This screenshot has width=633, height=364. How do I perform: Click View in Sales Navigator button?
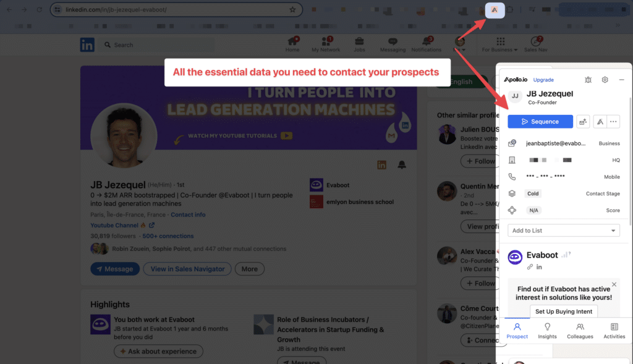click(x=187, y=269)
